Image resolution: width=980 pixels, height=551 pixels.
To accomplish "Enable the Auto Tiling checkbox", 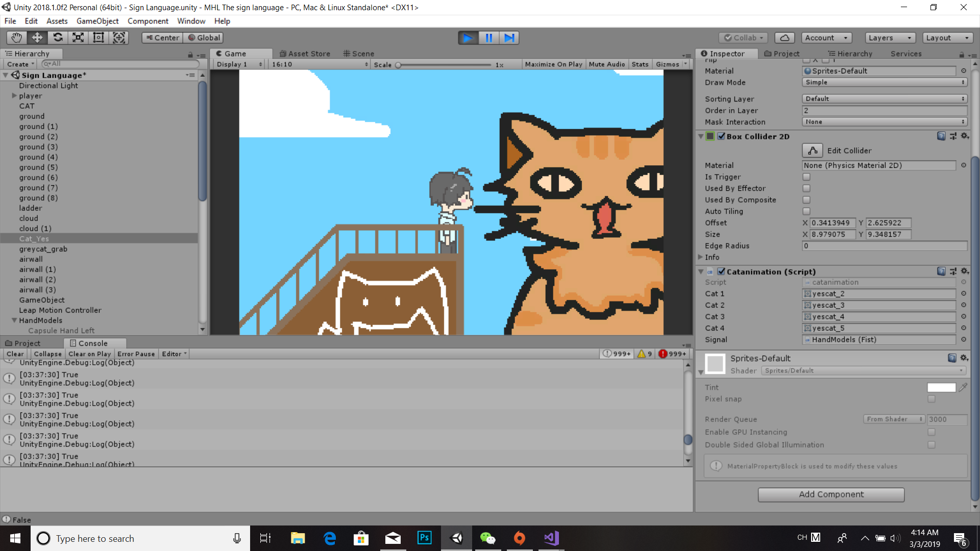I will [x=806, y=211].
